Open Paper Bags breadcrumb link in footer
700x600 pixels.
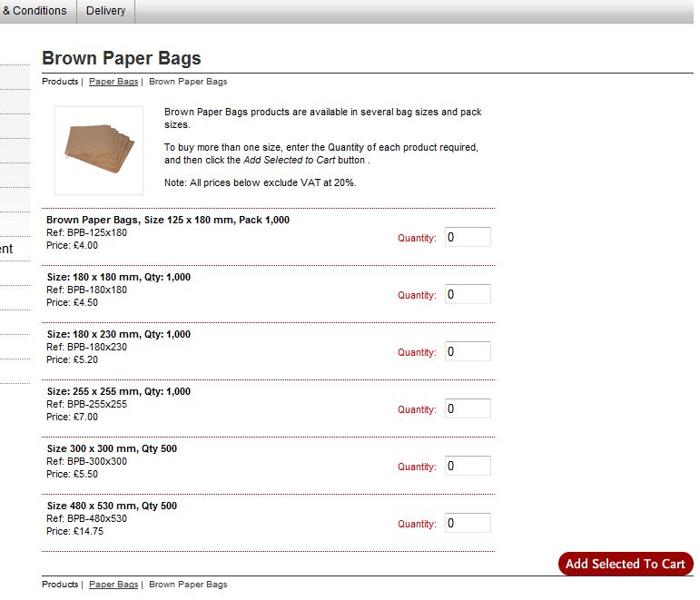pyautogui.click(x=113, y=585)
